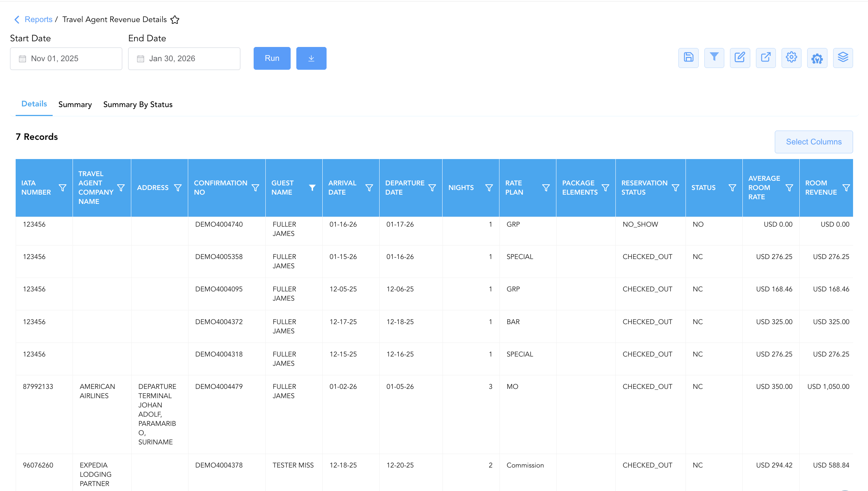Image resolution: width=868 pixels, height=491 pixels.
Task: Select the USD 1,050.00 room revenue
Action: [828, 387]
